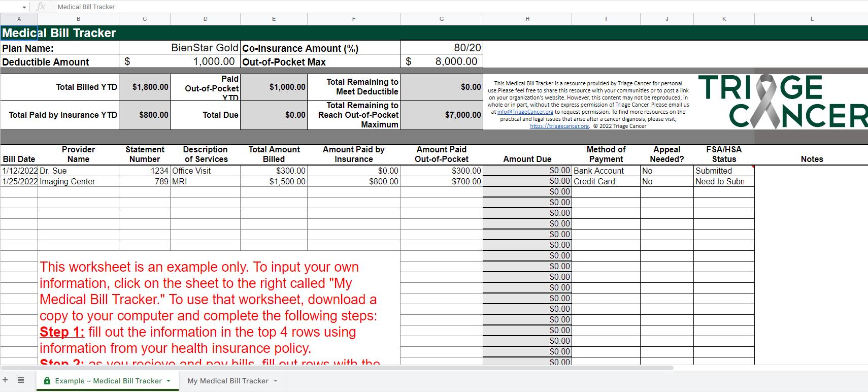Click the formula bar input field
Screen dimensions: 868x392
(459, 7)
